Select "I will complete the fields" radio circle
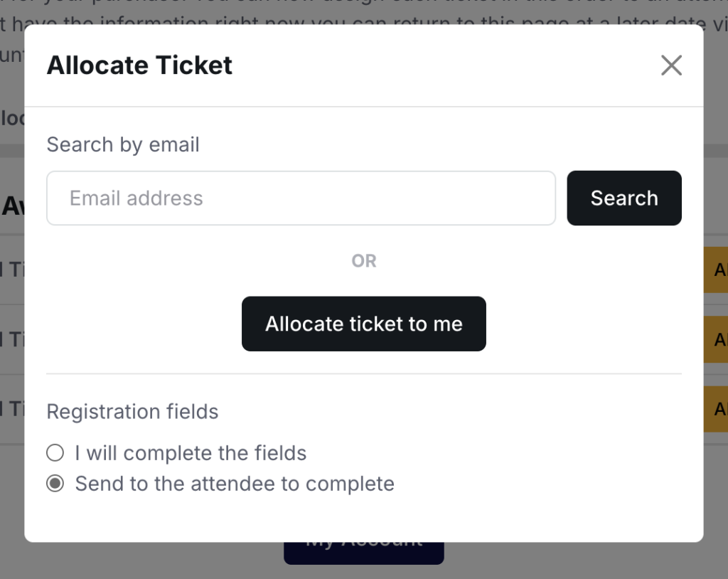Viewport: 728px width, 579px height. pos(55,453)
